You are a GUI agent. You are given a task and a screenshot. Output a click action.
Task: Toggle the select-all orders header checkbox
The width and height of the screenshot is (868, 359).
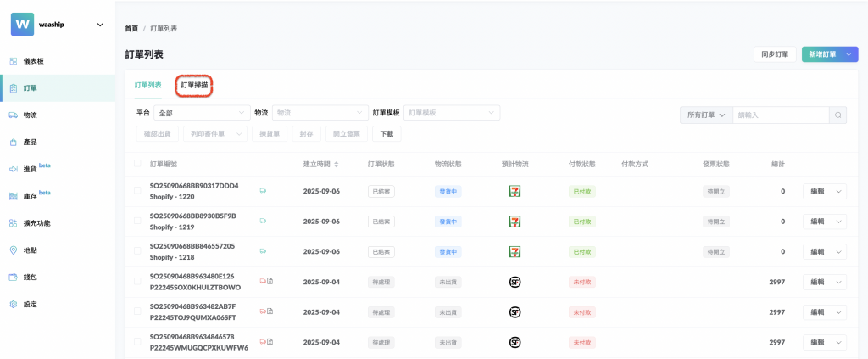click(x=138, y=164)
